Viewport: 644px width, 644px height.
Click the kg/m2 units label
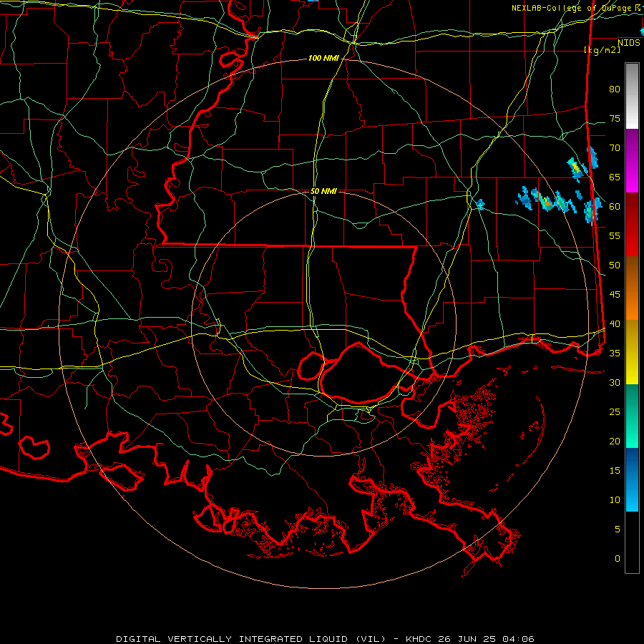click(x=602, y=49)
